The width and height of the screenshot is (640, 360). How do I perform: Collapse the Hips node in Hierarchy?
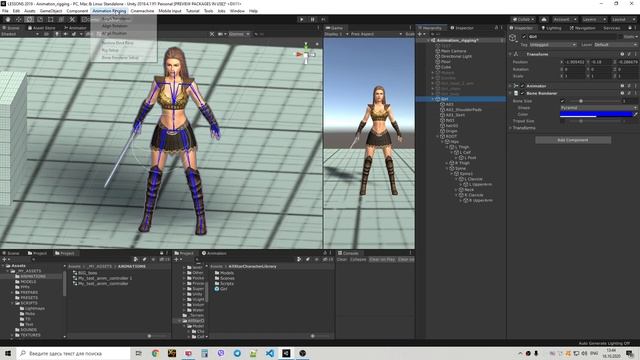(x=442, y=142)
